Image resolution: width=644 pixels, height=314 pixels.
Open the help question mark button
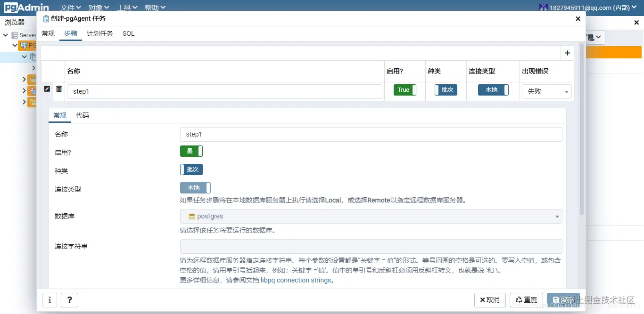pyautogui.click(x=70, y=300)
